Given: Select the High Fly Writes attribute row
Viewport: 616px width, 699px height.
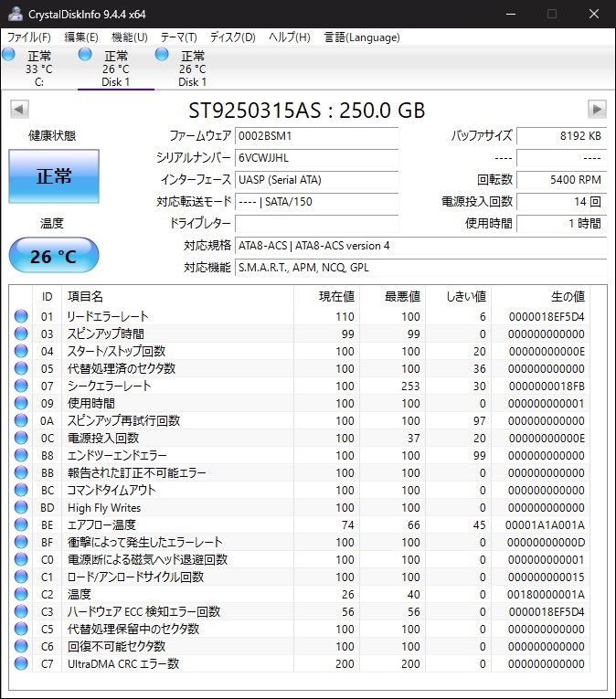Looking at the screenshot, I should [299, 507].
